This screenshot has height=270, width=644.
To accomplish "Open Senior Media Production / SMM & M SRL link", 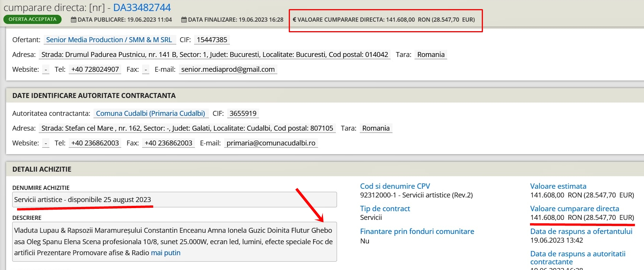I will click(109, 40).
